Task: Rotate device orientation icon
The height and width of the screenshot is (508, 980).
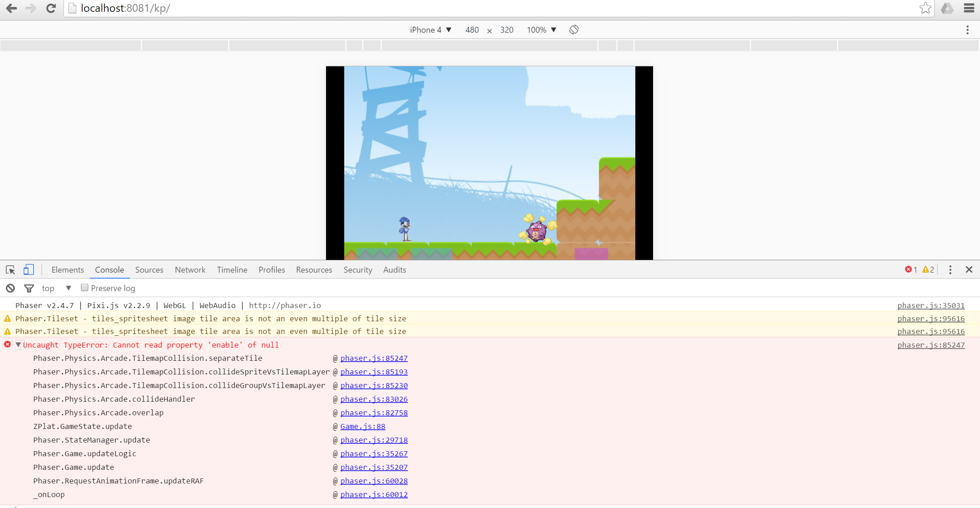Action: 574,30
